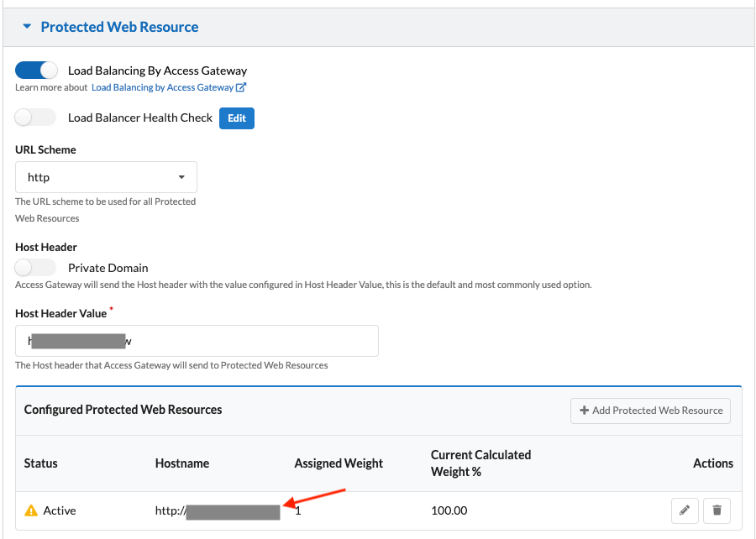Click the Configured Protected Web Resources title
This screenshot has height=539, width=756.
123,410
